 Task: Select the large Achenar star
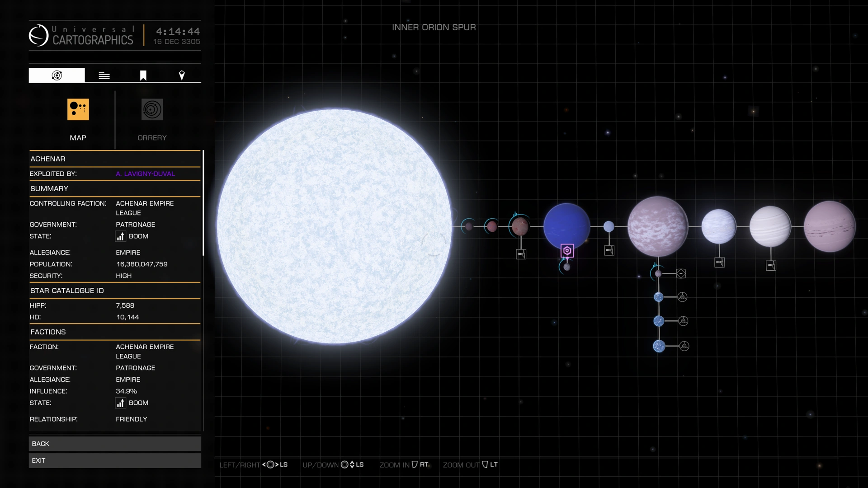pyautogui.click(x=334, y=226)
